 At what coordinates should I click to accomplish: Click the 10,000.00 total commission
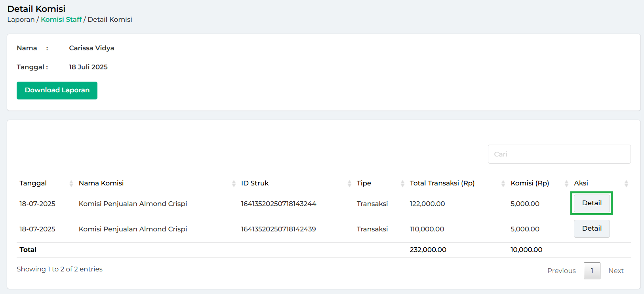[526, 250]
